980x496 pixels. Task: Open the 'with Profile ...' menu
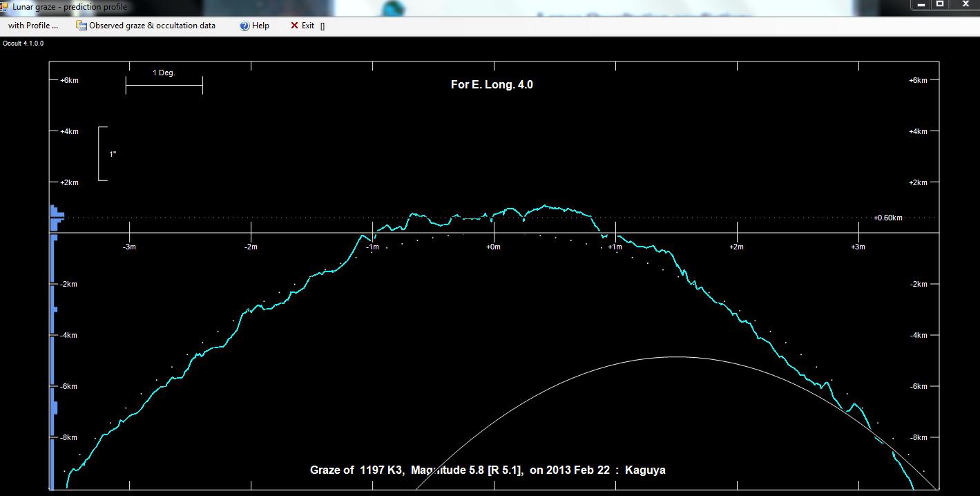click(33, 26)
